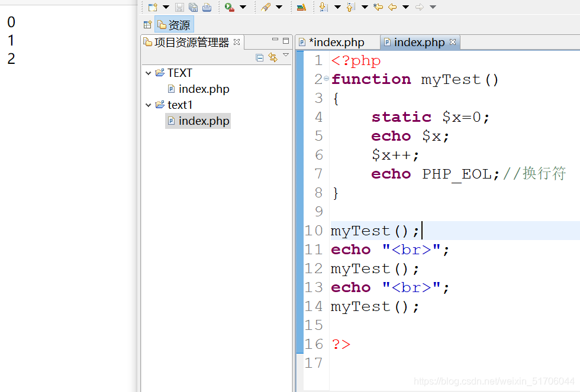
Task: Click the Next Annotation down-arrow icon
Action: click(324, 7)
